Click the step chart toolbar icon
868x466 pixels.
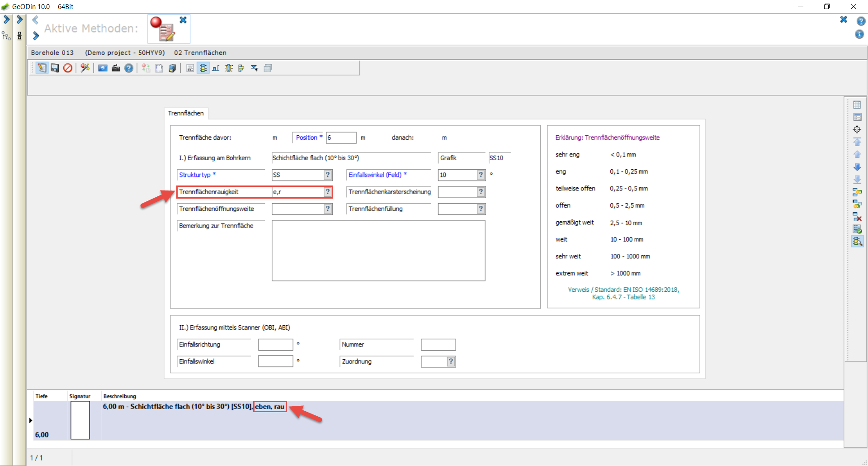216,68
